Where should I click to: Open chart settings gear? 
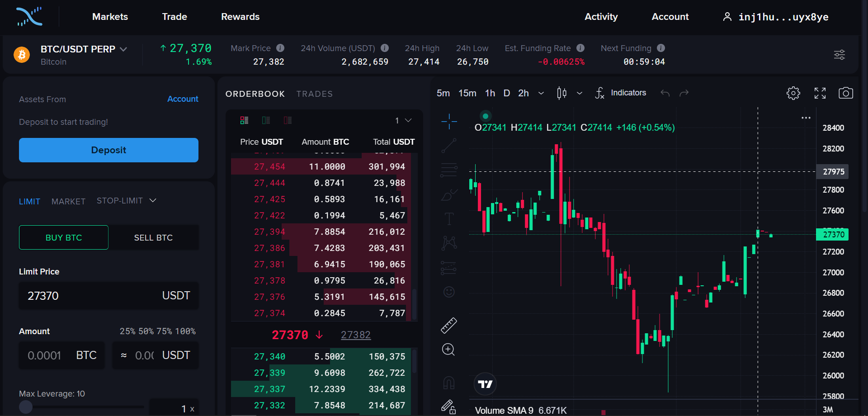click(x=793, y=93)
